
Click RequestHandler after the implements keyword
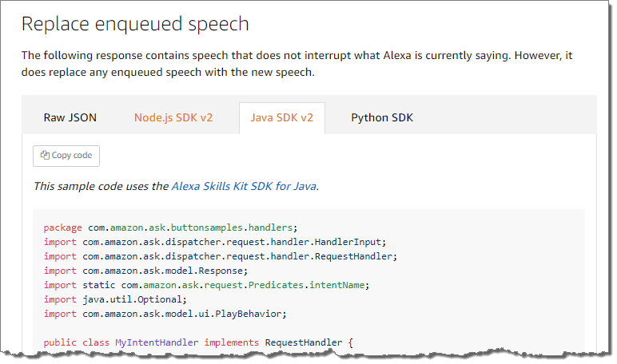[304, 342]
